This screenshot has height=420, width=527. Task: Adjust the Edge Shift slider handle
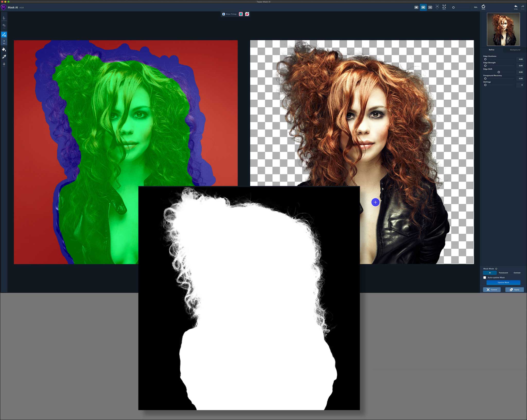pyautogui.click(x=499, y=72)
